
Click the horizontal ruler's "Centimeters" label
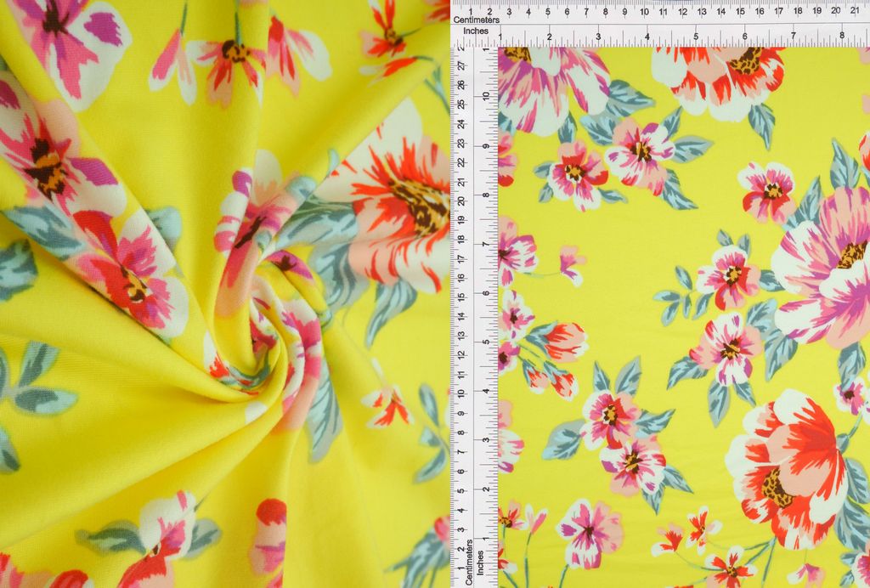coord(476,20)
